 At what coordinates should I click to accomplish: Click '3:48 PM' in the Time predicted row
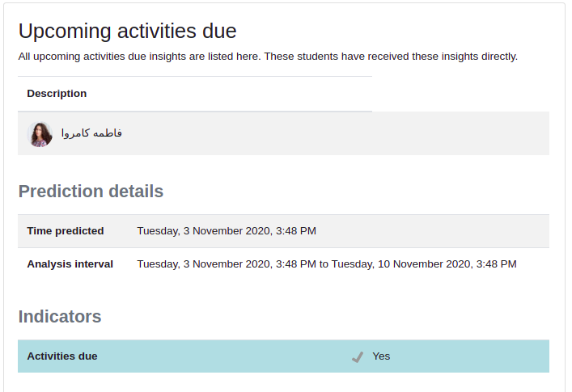296,231
